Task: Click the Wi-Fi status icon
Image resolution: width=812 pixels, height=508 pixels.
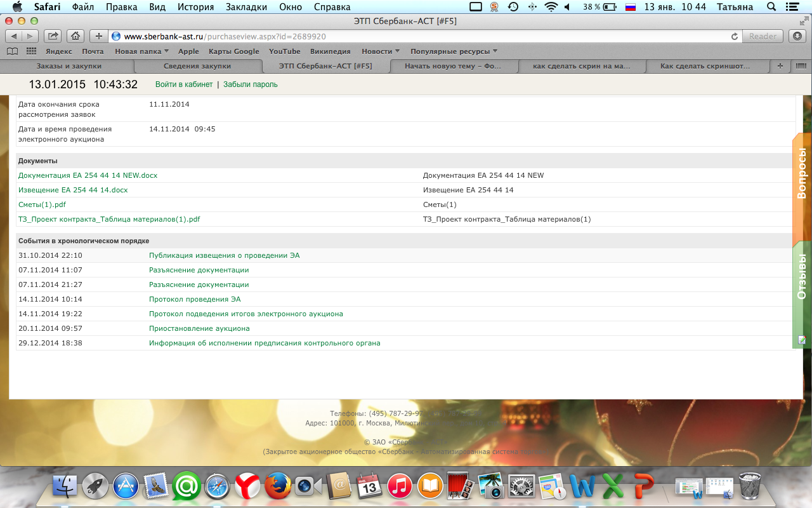Action: [x=551, y=7]
